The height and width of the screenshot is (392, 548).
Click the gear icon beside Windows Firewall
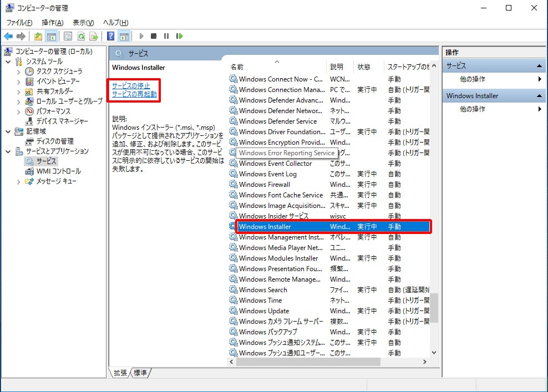(233, 184)
